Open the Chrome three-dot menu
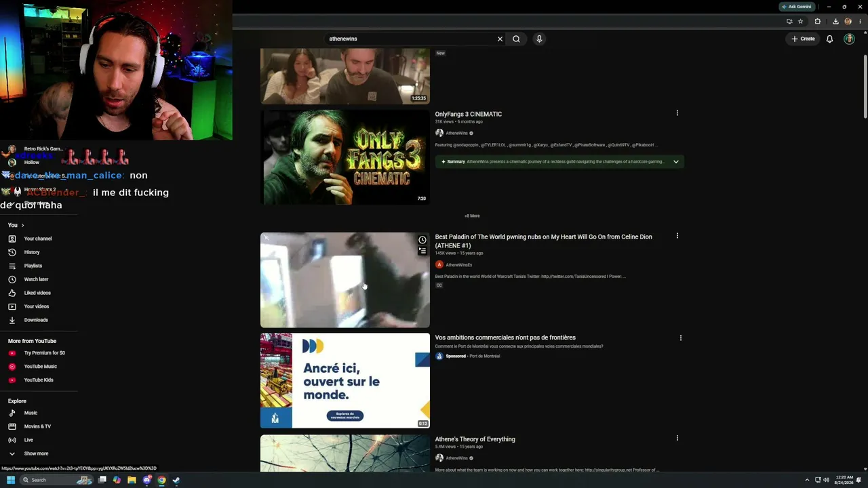 pos(860,21)
